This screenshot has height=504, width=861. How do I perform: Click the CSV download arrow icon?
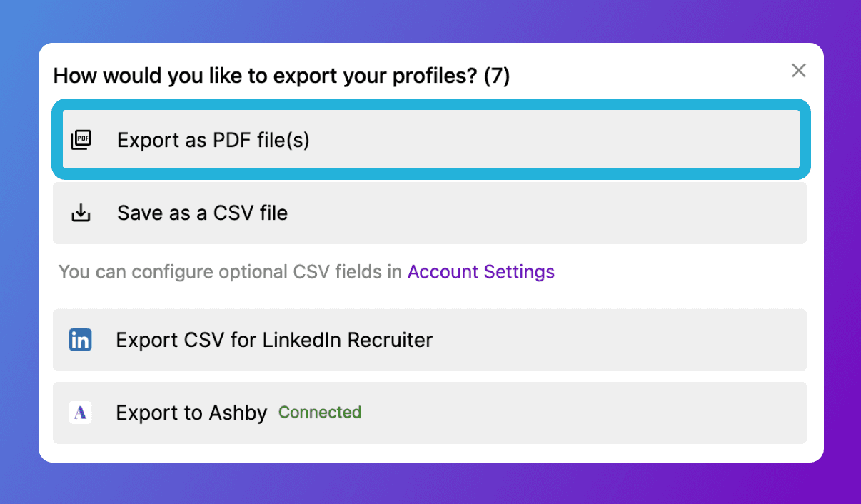point(81,213)
